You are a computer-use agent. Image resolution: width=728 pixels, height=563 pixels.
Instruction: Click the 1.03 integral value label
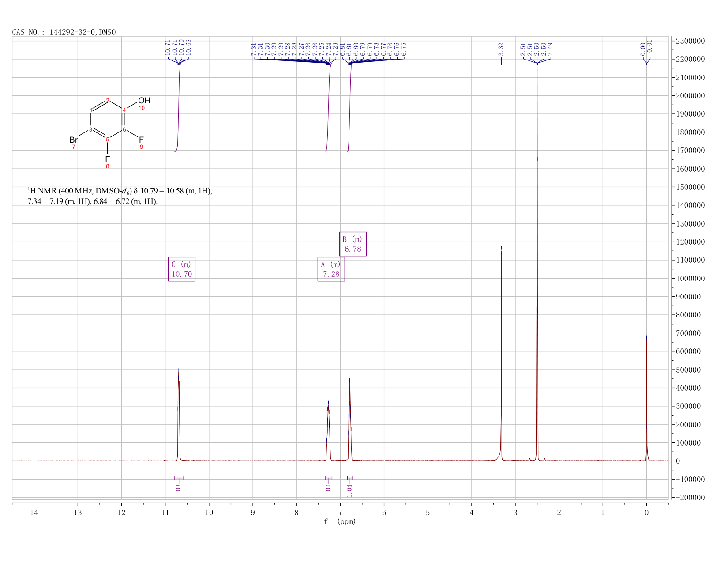click(x=179, y=490)
